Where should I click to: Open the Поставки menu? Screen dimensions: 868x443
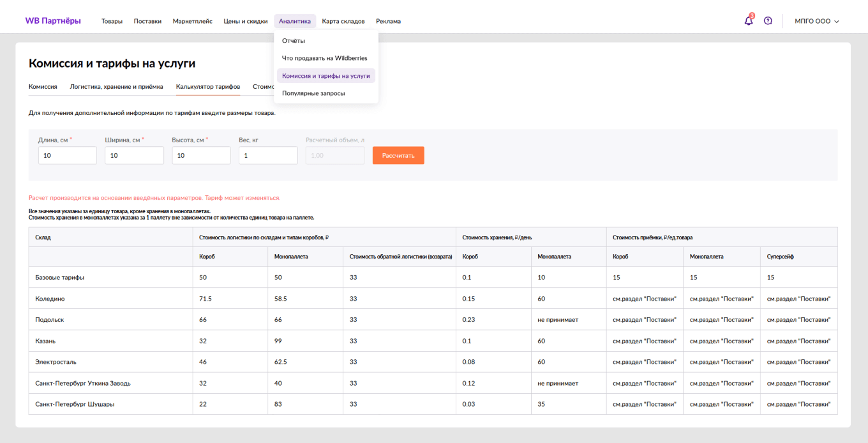coord(147,21)
